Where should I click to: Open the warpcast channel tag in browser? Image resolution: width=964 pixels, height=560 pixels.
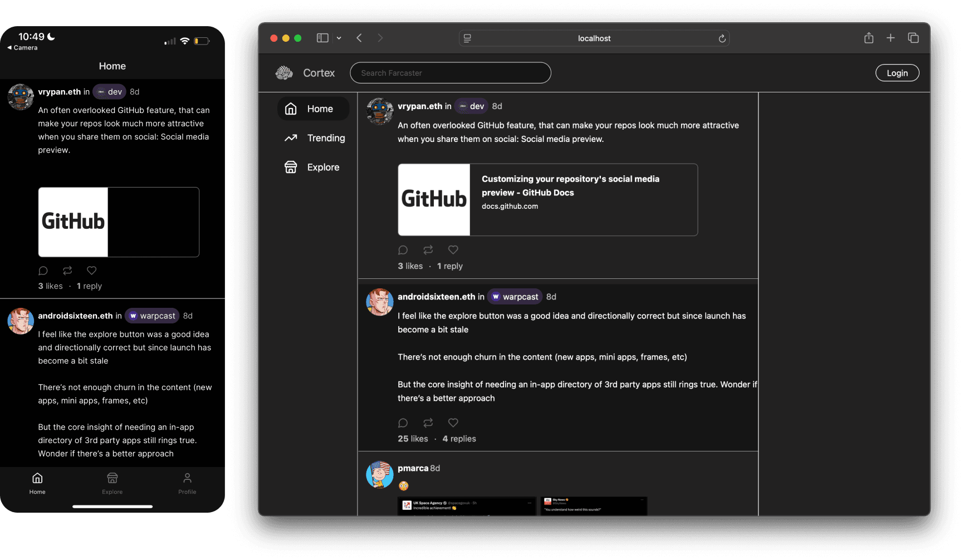tap(515, 297)
